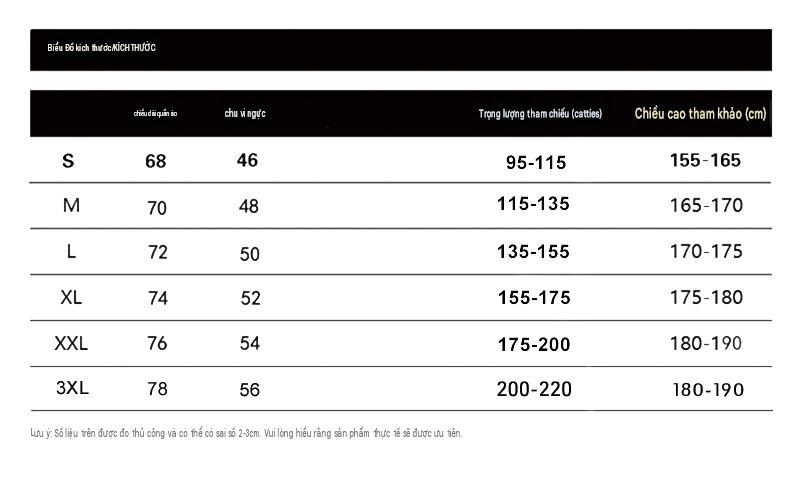800x500 pixels.
Task: Click the 175-180 height value
Action: pos(706,297)
